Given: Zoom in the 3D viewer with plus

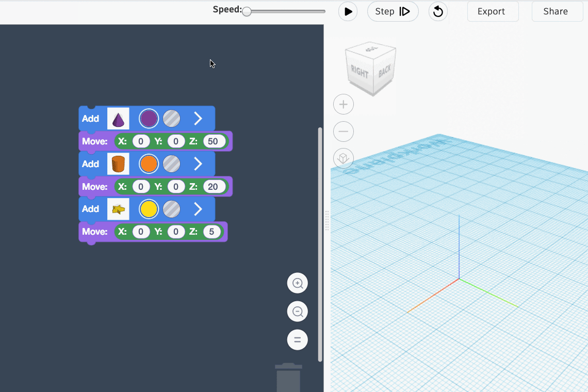Looking at the screenshot, I should 344,104.
